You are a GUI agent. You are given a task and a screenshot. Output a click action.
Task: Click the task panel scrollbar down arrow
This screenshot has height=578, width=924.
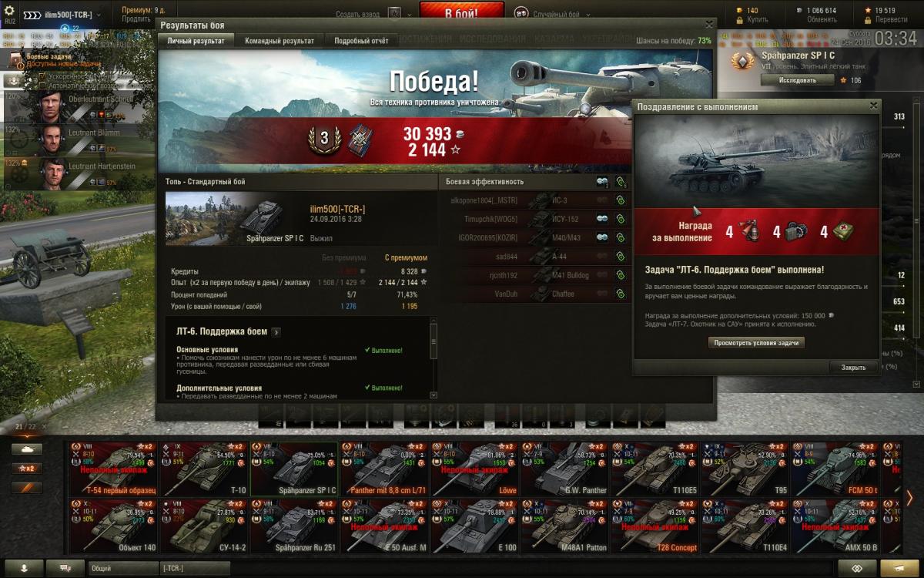(x=434, y=395)
